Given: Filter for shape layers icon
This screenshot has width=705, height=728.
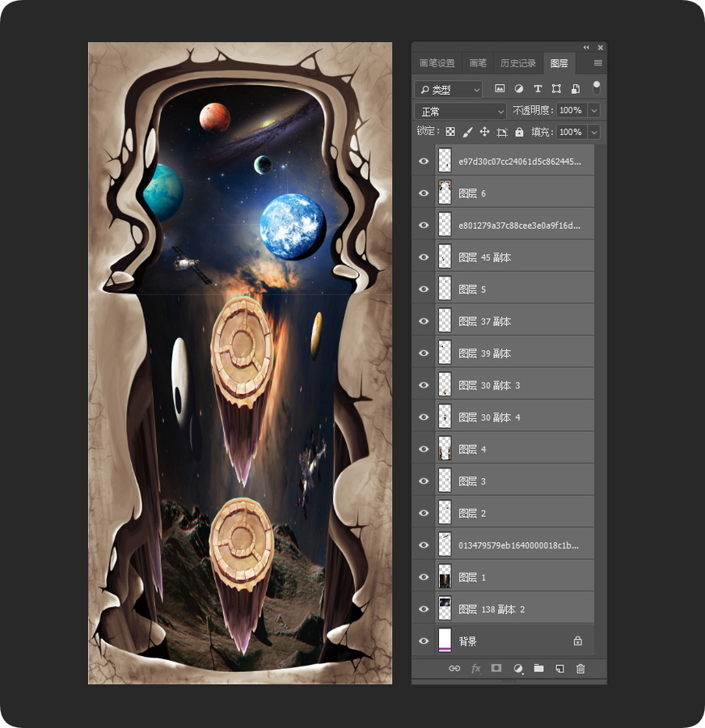Looking at the screenshot, I should [x=556, y=89].
